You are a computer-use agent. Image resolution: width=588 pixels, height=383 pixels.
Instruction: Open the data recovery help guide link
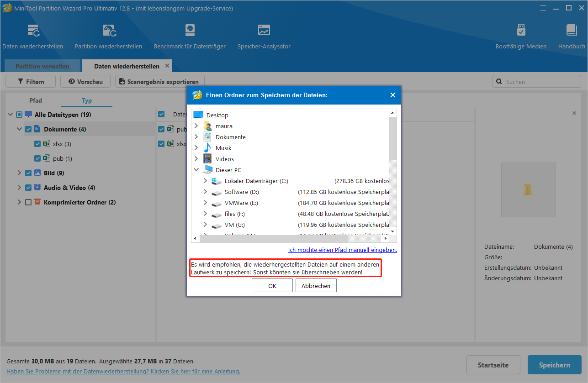123,371
